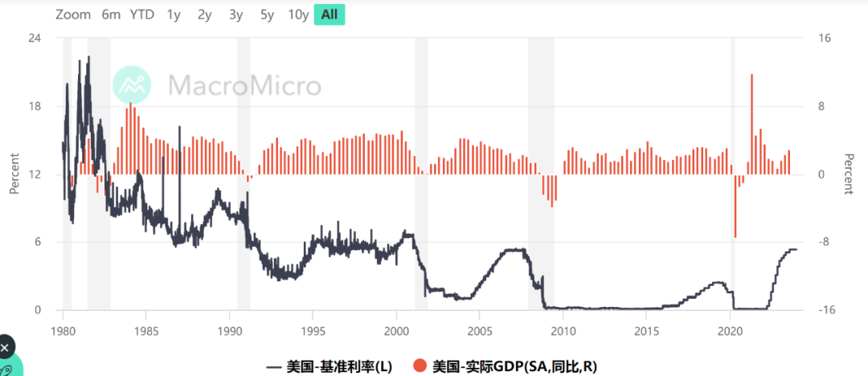Choose the 5y zoom option

coord(268,15)
